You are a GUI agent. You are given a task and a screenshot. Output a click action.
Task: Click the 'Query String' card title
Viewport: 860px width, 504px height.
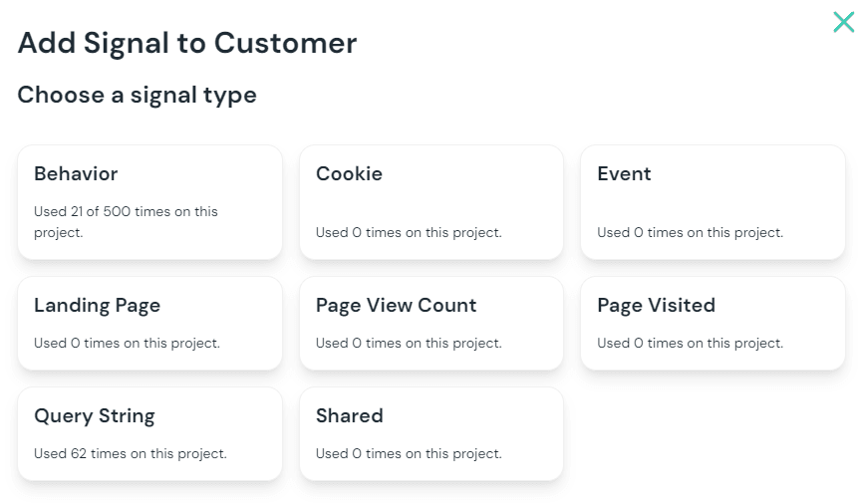click(95, 415)
